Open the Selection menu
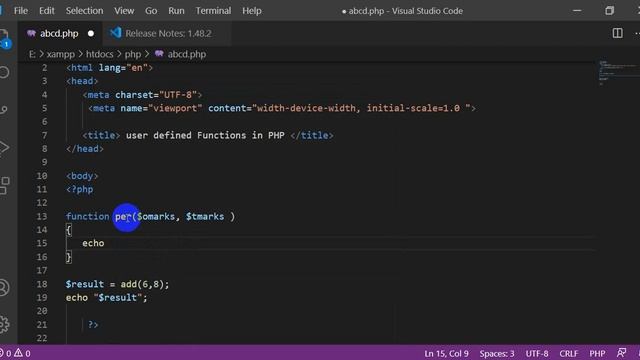The image size is (640, 360). click(84, 11)
